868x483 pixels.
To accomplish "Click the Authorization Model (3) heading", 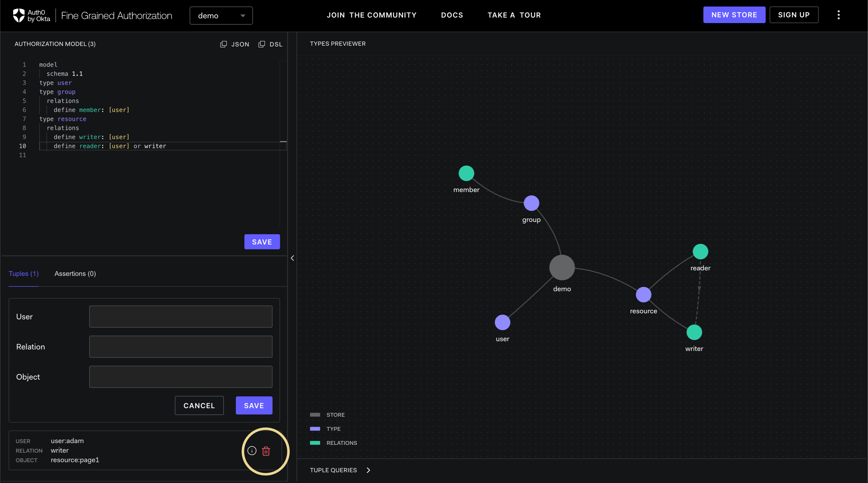I will click(x=55, y=44).
